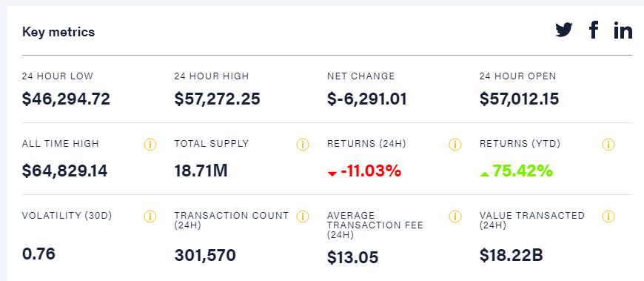Screen dimensions: 644x281
Task: Select the 24 hour low value $46,294.72
Action: [66, 99]
